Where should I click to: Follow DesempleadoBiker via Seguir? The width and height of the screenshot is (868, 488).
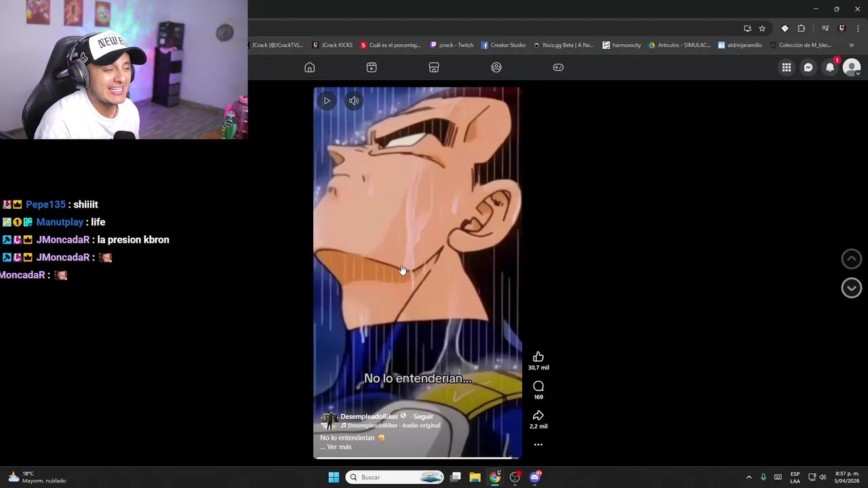tap(423, 416)
